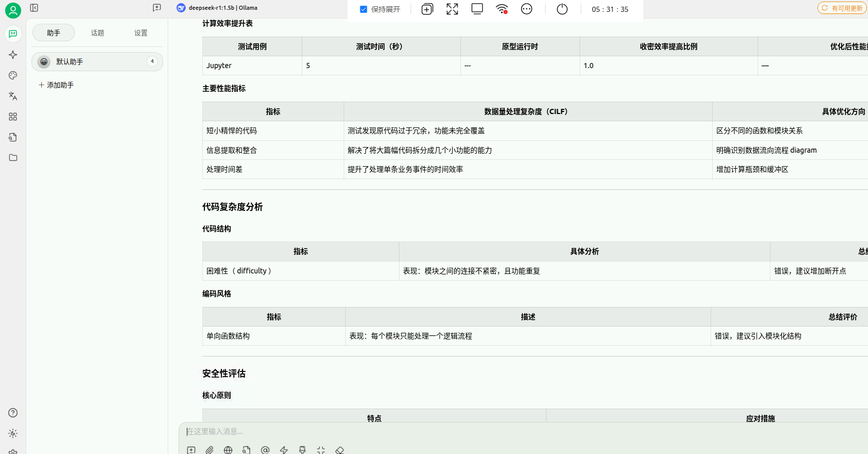Open the deepseek-r1:1.5b model selector

217,8
